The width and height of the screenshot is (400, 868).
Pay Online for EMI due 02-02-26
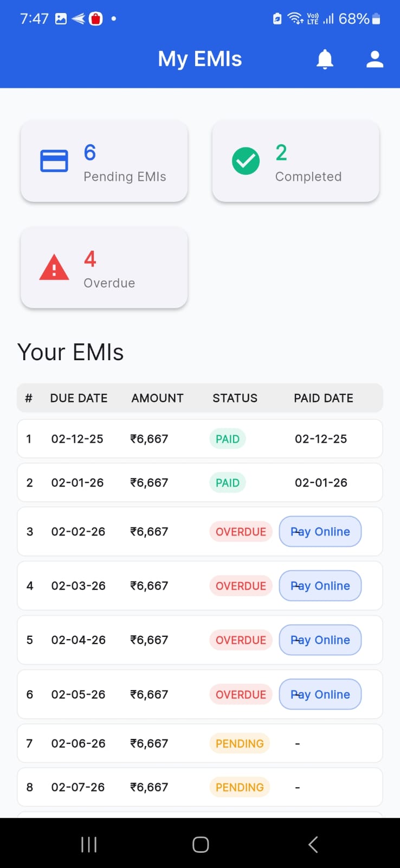coord(320,532)
